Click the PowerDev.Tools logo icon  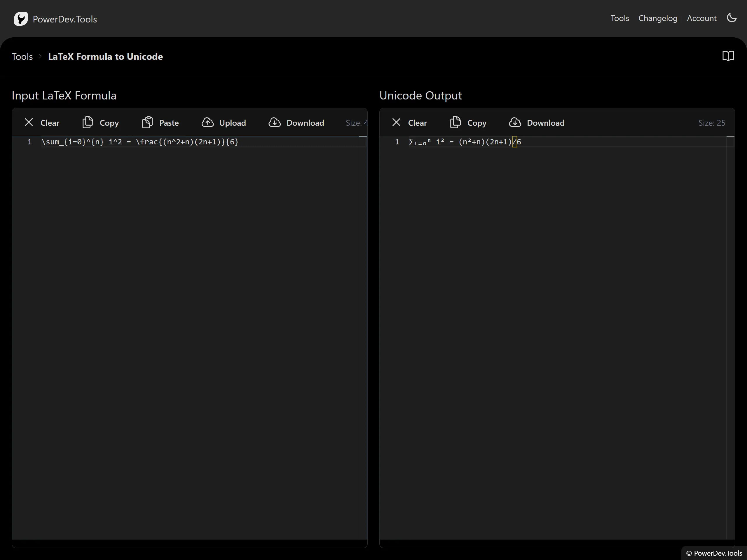(21, 19)
